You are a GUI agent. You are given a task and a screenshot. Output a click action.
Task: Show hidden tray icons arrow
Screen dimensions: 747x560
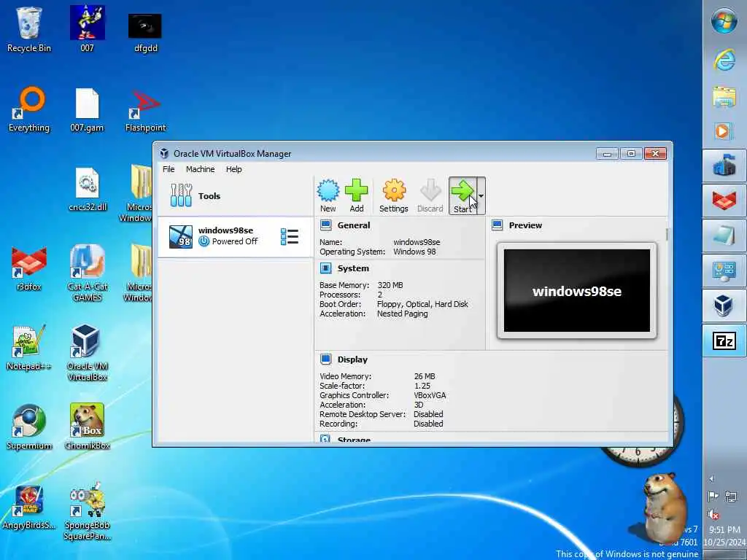click(x=712, y=478)
